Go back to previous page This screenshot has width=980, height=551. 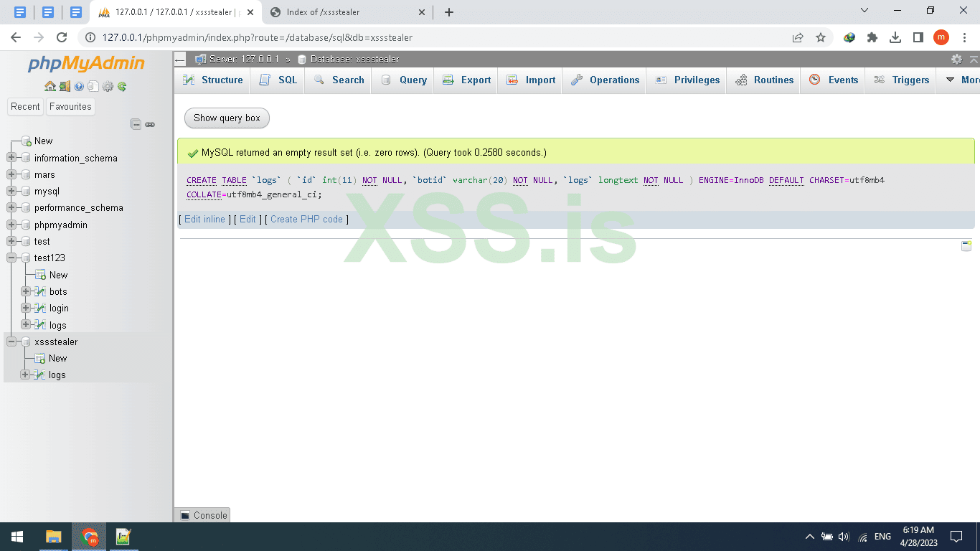click(16, 37)
